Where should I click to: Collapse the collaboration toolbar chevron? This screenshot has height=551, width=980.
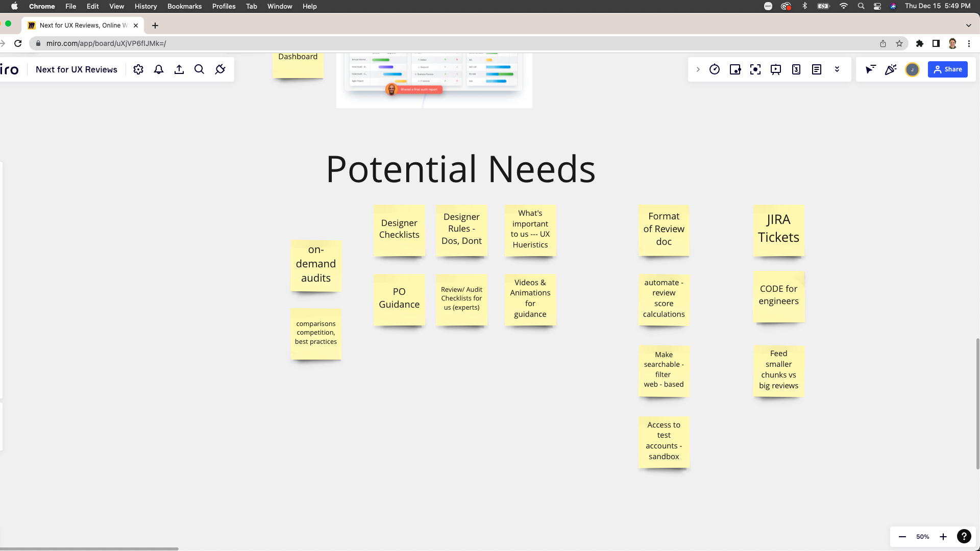698,69
